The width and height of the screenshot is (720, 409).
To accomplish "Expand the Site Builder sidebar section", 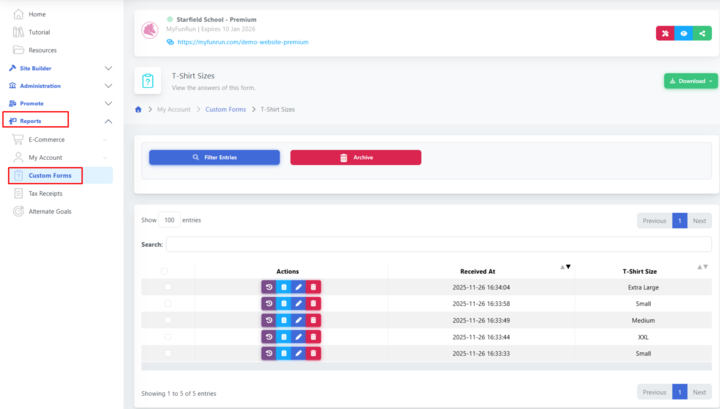I will click(x=108, y=68).
